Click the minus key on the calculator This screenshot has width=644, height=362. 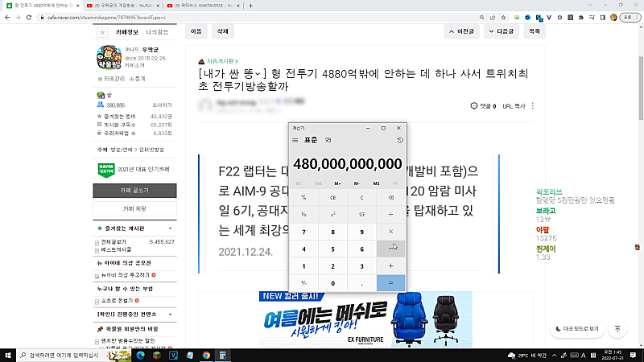click(390, 249)
